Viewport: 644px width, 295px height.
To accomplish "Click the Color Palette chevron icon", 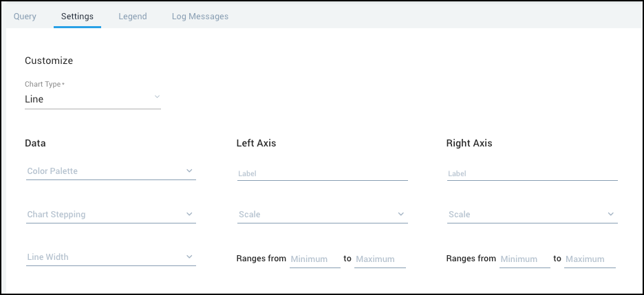I will (x=189, y=171).
